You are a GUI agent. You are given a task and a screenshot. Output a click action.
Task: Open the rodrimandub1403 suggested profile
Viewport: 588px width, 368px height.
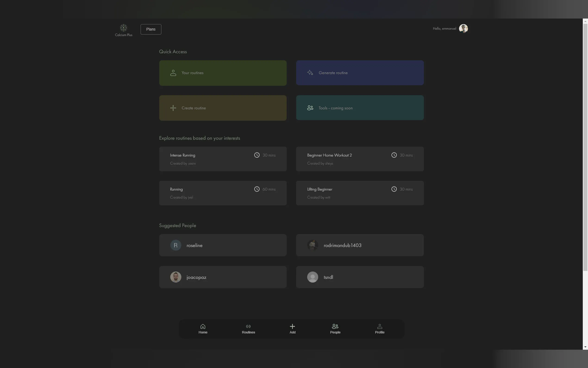360,245
